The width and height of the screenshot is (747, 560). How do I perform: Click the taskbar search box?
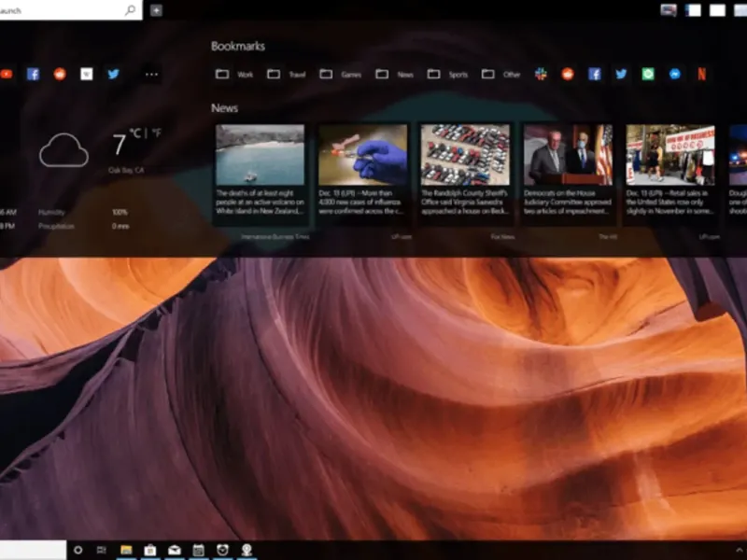[x=33, y=550]
